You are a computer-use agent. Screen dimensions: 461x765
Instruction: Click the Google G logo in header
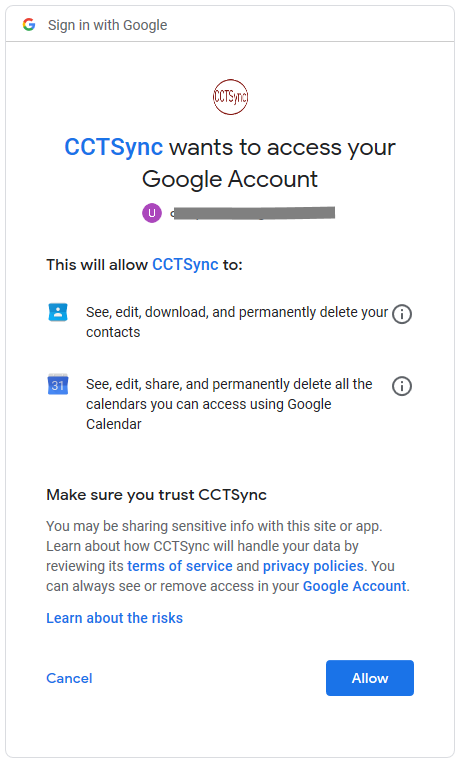[x=29, y=24]
